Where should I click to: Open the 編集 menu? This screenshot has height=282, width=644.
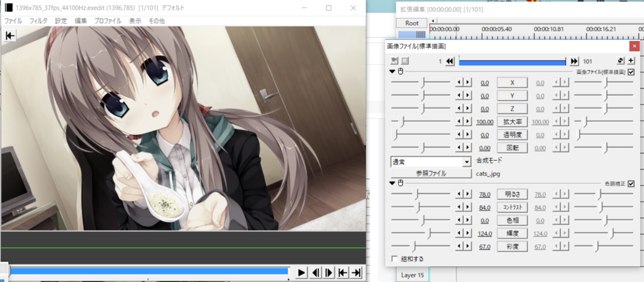[x=80, y=21]
